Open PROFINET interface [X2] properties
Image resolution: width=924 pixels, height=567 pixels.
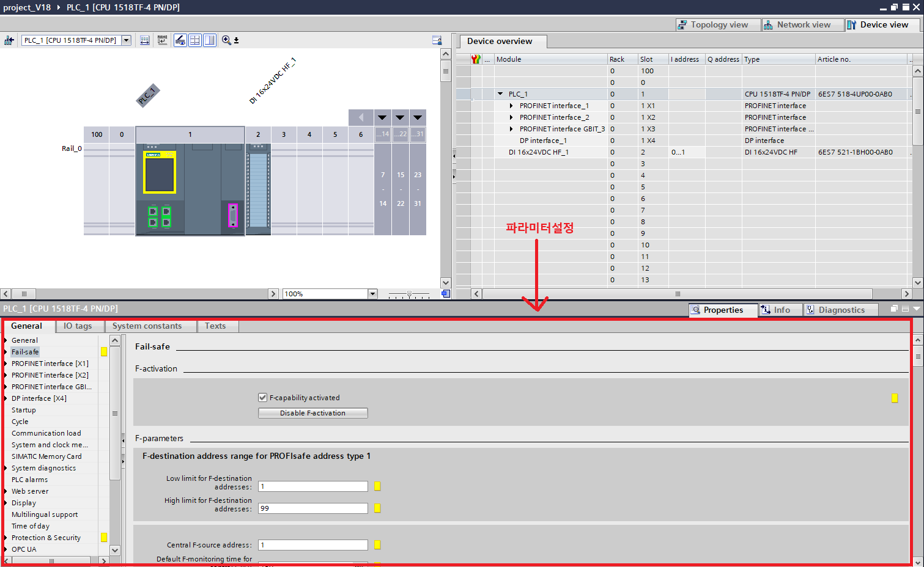pyautogui.click(x=50, y=375)
